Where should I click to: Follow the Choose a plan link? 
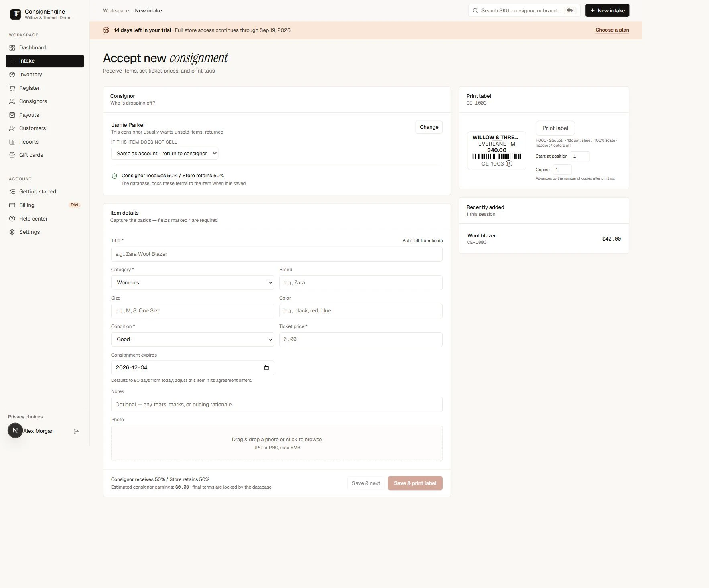pos(612,30)
